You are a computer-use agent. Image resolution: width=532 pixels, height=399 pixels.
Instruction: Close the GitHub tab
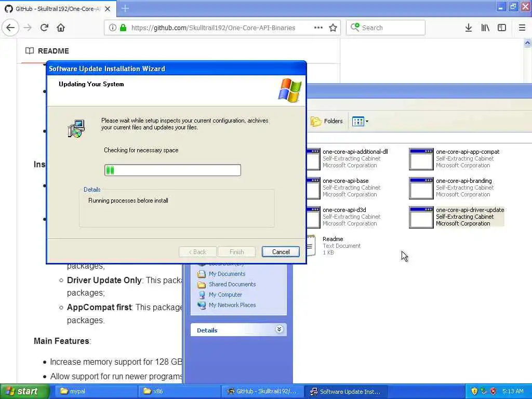pos(108,8)
